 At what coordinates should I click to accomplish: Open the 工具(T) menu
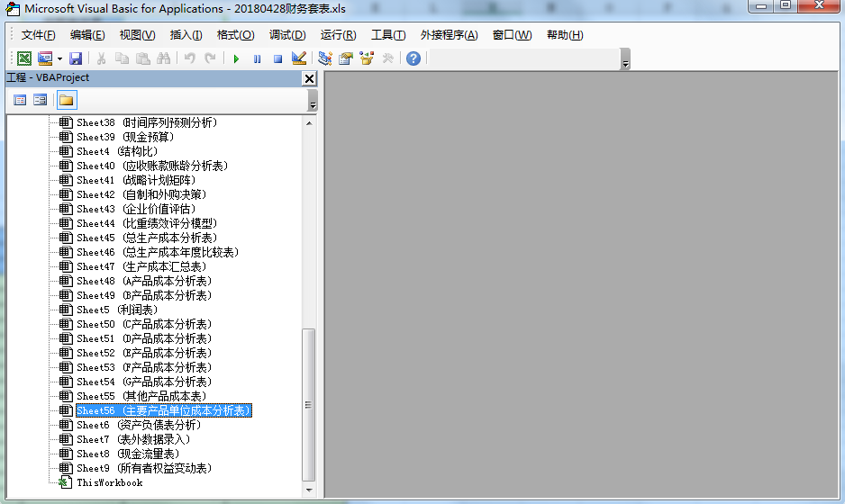[388, 35]
